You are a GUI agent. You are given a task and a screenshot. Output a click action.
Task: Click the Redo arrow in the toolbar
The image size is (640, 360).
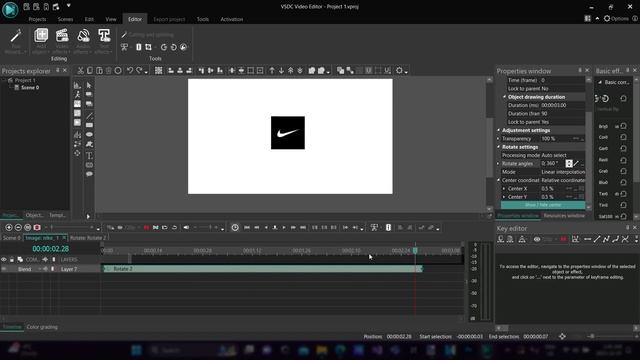click(x=139, y=71)
